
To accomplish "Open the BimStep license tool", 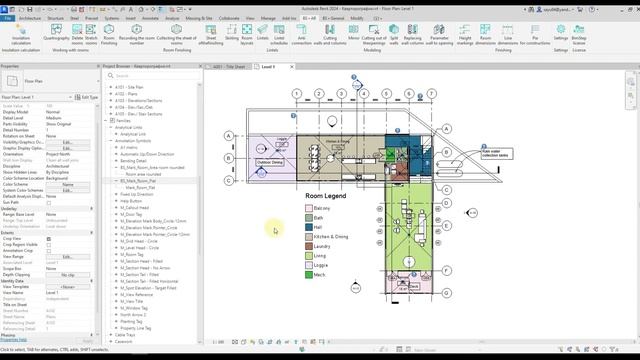I will 579,34.
